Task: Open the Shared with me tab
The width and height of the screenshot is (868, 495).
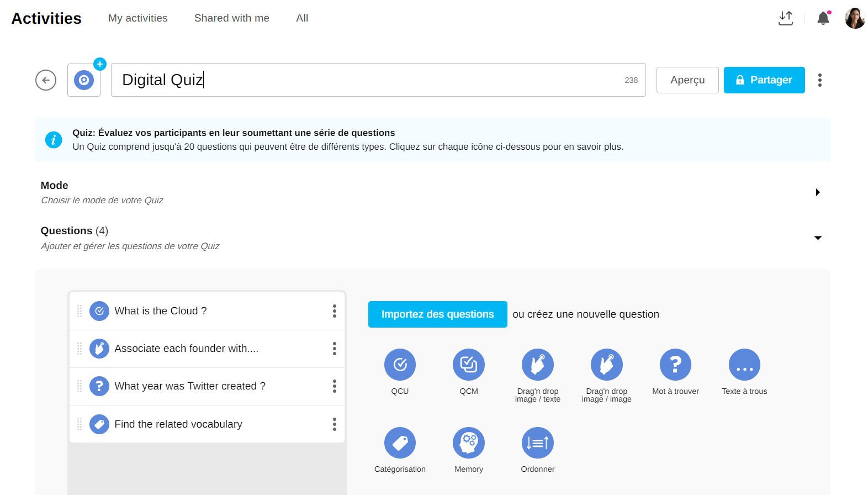Action: 231,18
